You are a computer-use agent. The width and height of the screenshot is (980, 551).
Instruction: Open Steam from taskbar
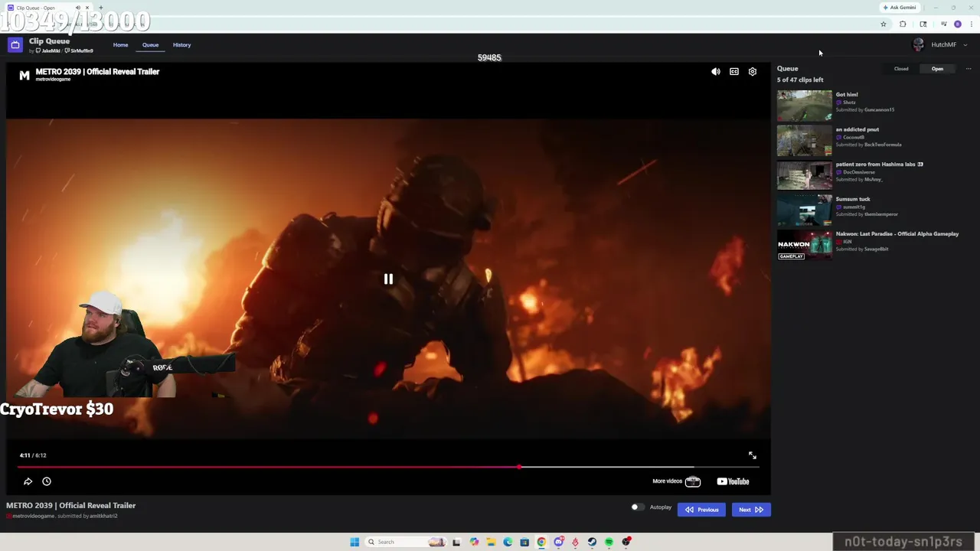click(x=592, y=542)
